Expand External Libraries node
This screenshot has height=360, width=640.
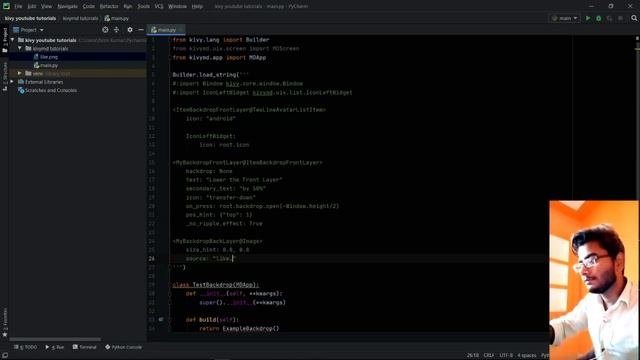coord(12,82)
